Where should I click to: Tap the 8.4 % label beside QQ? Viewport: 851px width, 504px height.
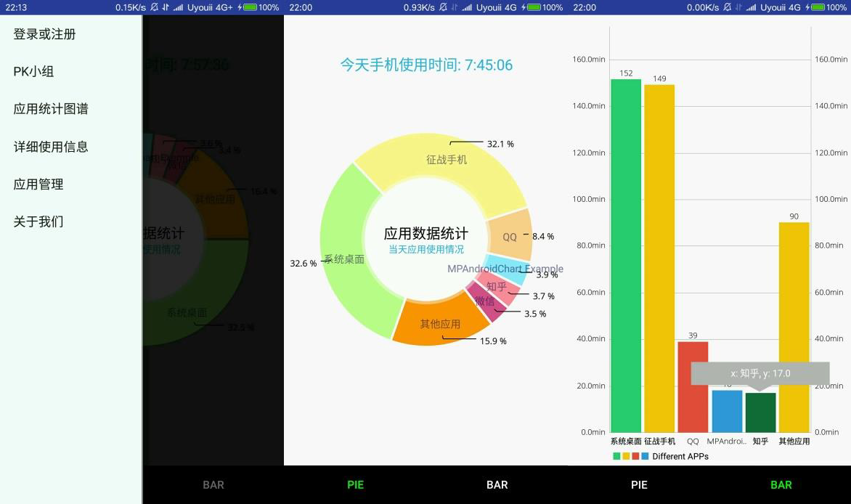[543, 236]
